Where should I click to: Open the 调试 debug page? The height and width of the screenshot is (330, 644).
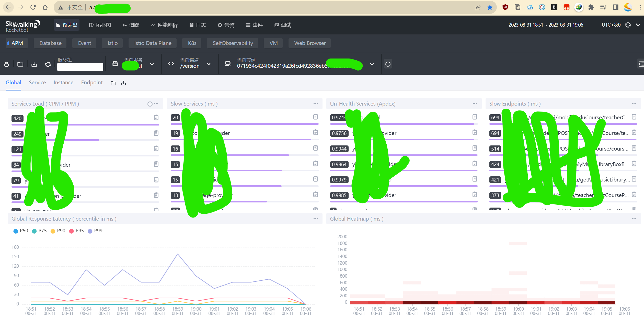point(283,25)
